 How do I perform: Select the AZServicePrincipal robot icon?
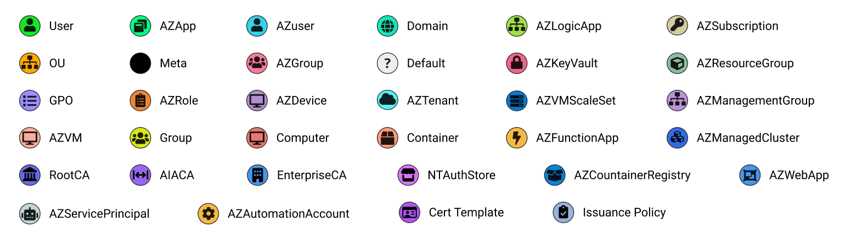point(30,213)
